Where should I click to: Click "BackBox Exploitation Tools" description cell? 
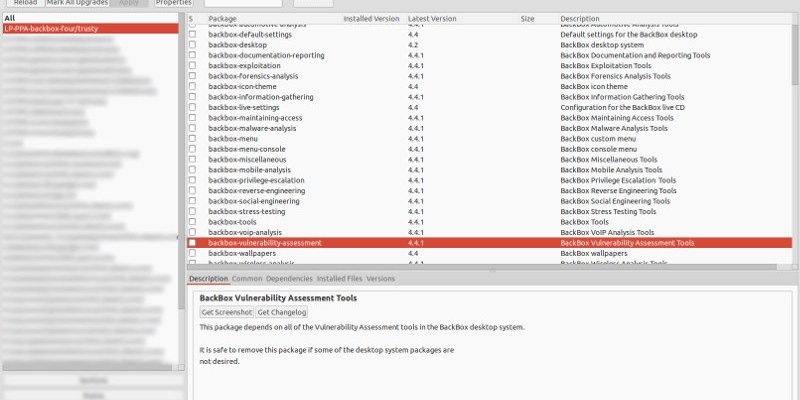point(606,65)
